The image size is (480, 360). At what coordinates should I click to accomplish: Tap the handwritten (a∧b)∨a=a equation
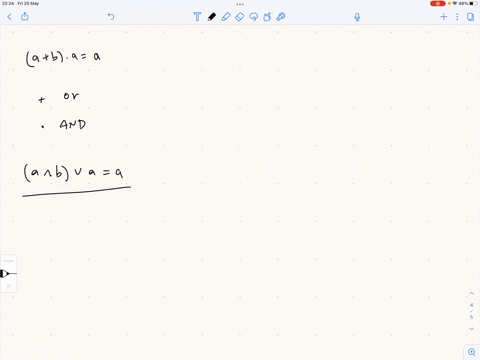74,172
